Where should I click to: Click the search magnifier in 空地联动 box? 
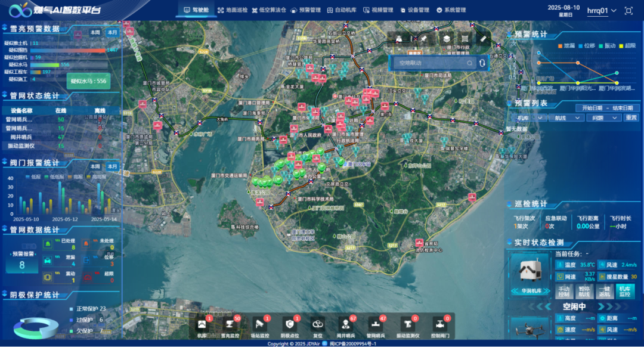click(x=469, y=63)
